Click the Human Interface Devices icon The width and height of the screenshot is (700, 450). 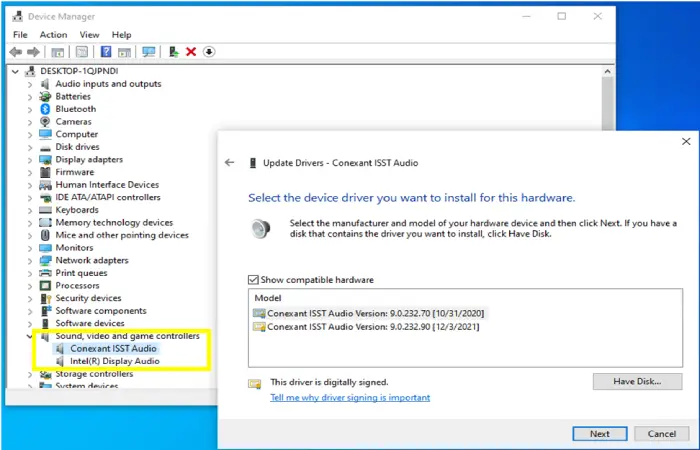45,185
